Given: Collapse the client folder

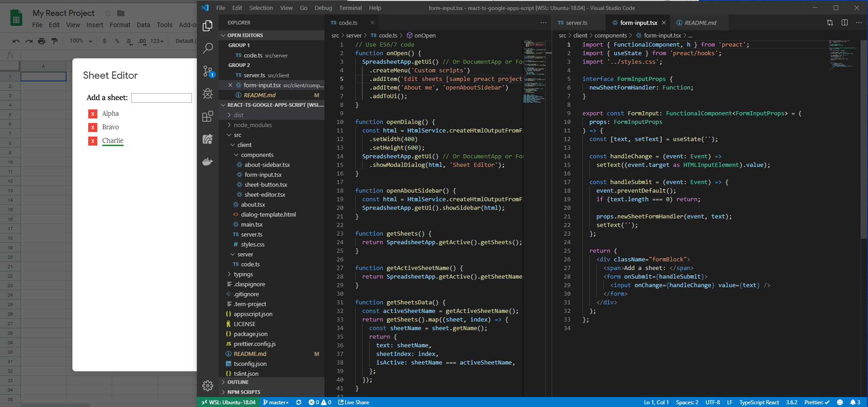Looking at the screenshot, I should 272,145.
